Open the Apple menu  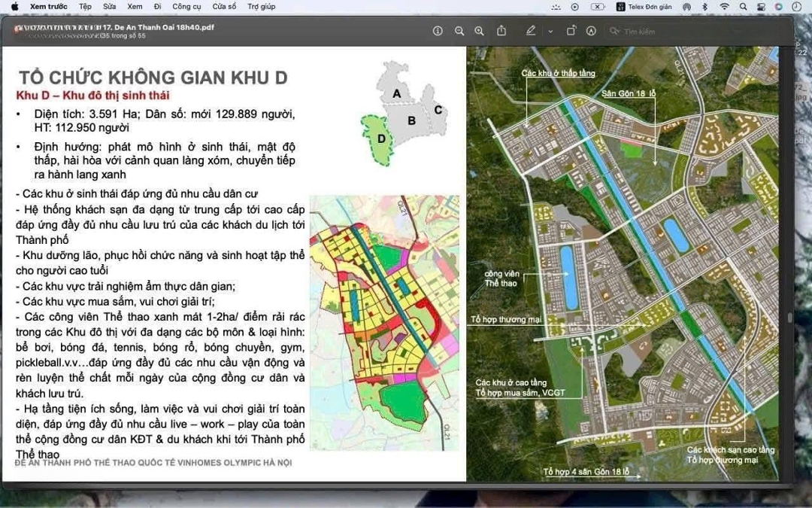click(14, 6)
